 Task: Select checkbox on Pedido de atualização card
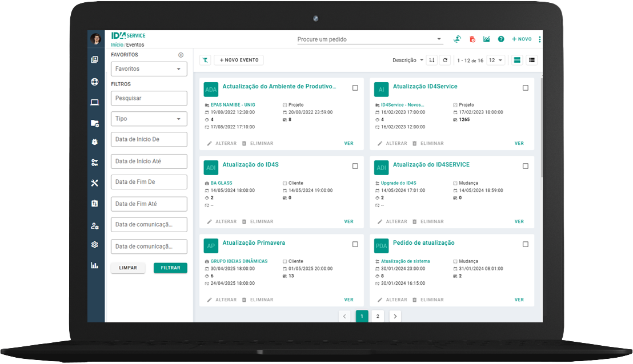coord(525,244)
